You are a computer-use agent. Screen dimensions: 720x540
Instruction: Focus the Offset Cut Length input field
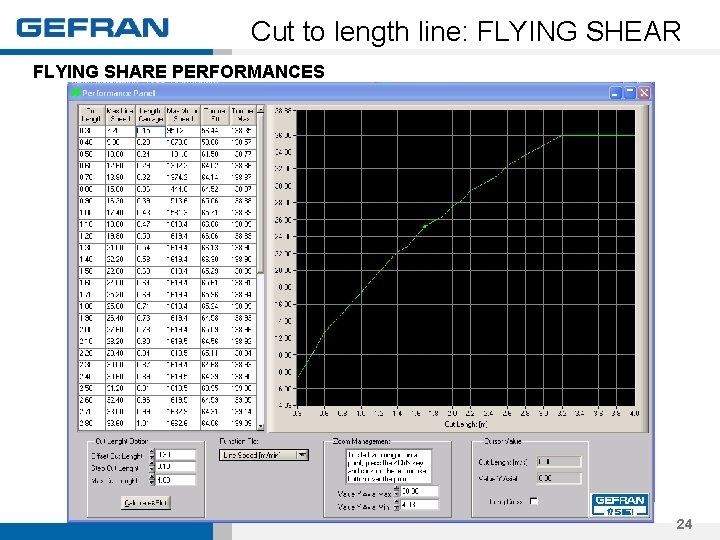pos(176,455)
